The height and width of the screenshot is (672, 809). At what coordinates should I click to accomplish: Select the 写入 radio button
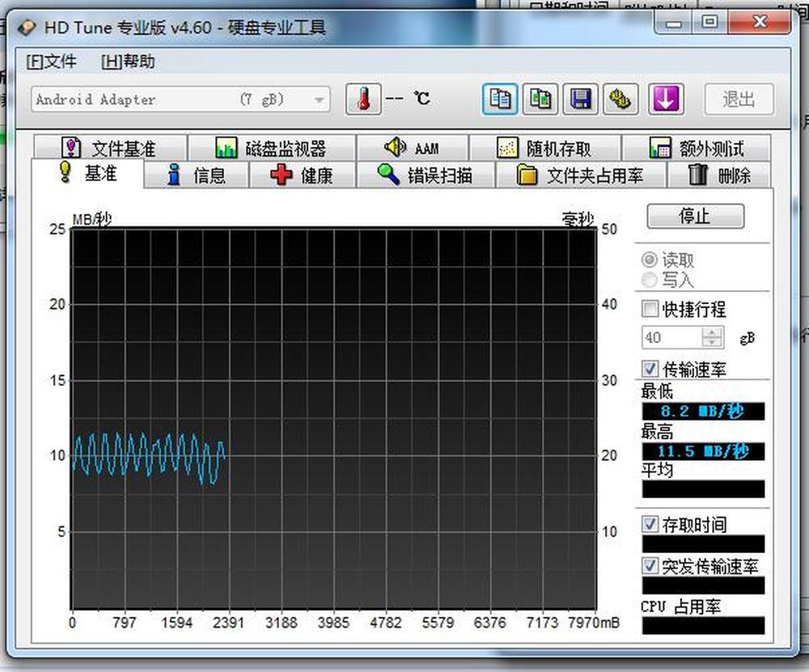pos(649,280)
